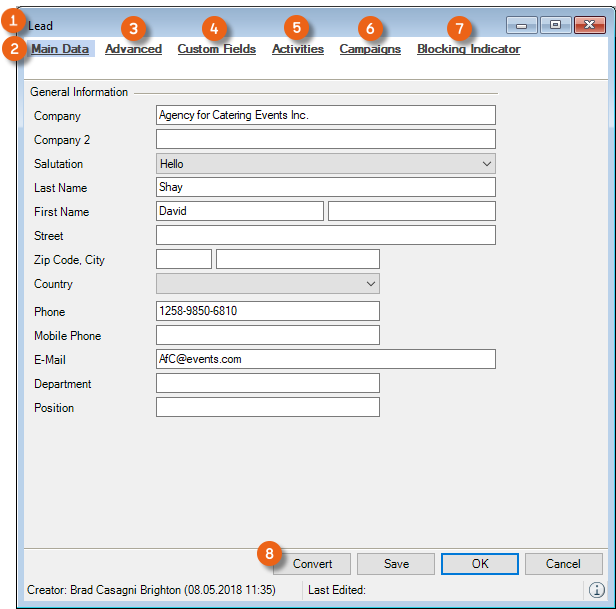Open the Country dropdown list
This screenshot has height=609, width=616.
coord(268,284)
